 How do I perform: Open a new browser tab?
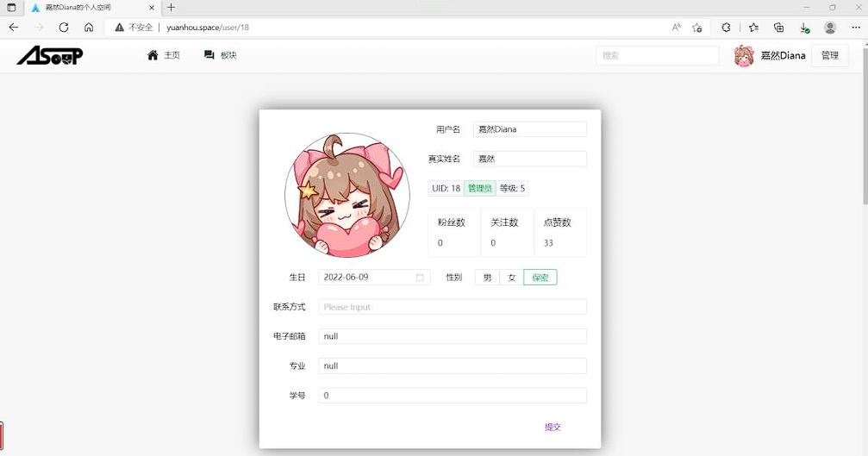(x=171, y=8)
